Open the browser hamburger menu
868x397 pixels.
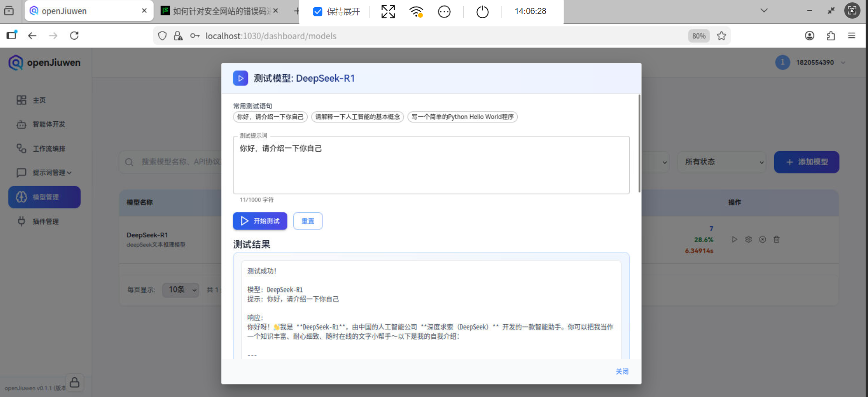[x=852, y=36]
